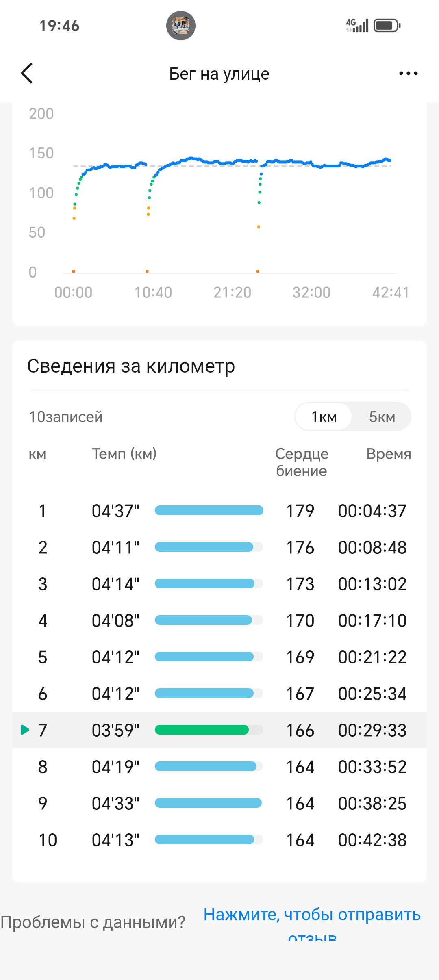Tap the 'Время' column header
The width and height of the screenshot is (439, 980).
(x=389, y=453)
